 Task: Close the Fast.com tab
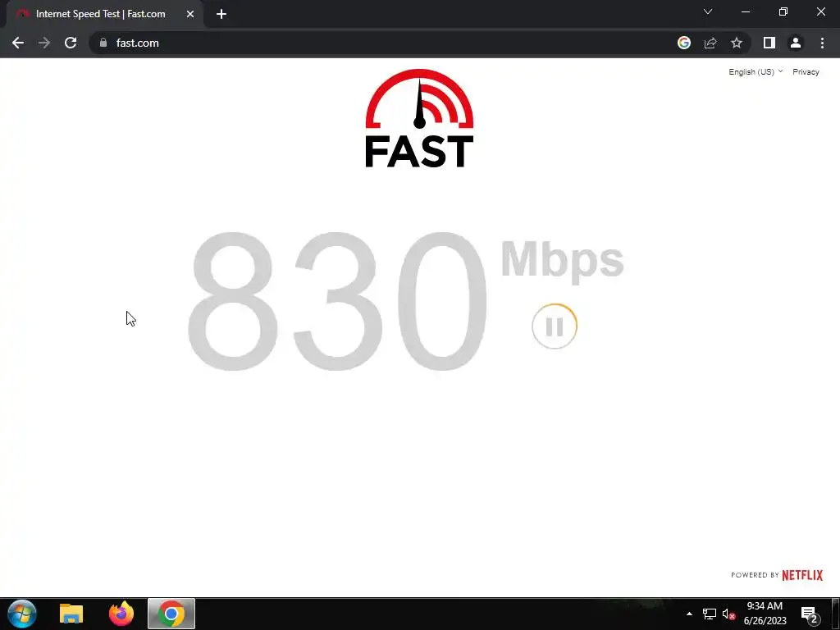[190, 14]
